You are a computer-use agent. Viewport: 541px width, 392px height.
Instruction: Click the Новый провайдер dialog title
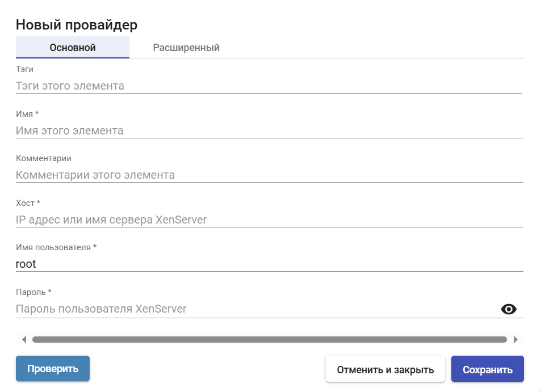click(x=77, y=24)
